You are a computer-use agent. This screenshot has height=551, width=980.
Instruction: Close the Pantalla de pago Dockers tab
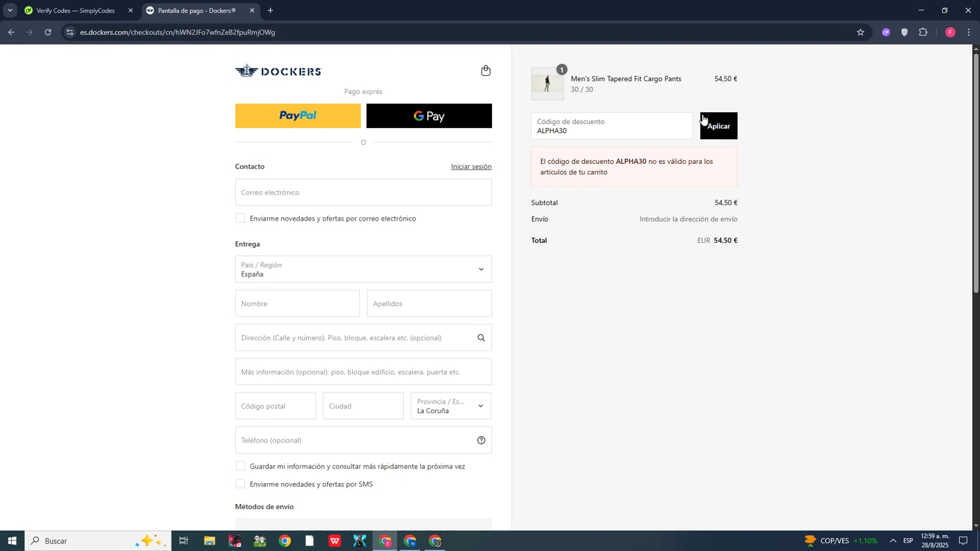click(252, 10)
